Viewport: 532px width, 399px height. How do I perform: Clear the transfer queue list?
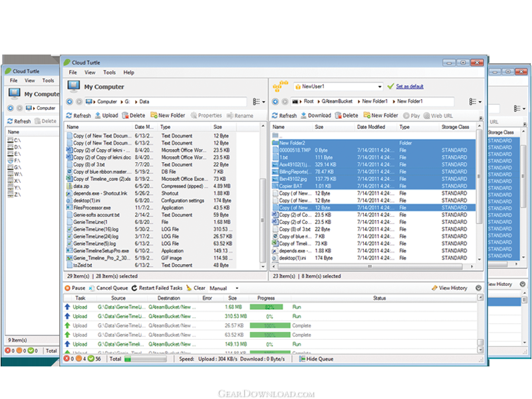click(196, 288)
